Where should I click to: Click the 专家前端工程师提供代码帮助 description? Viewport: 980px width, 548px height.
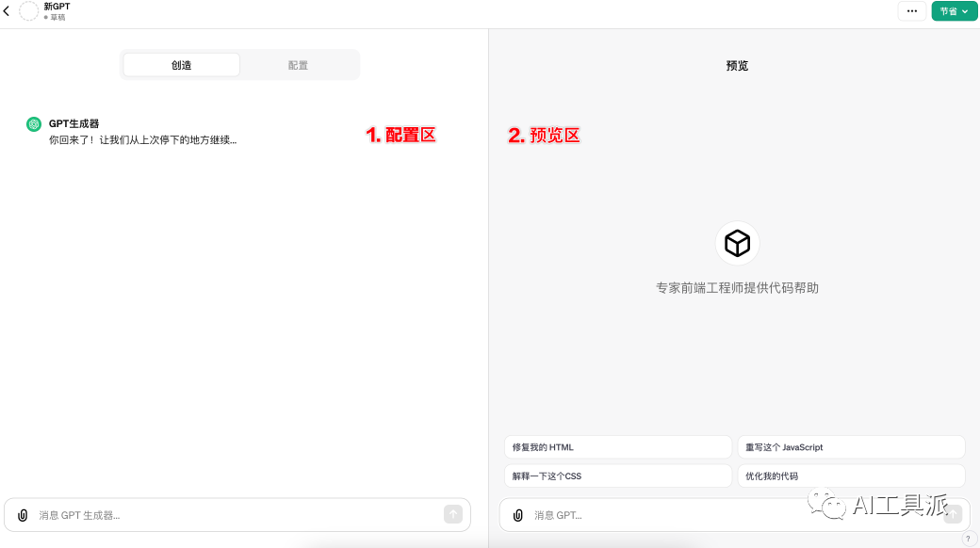click(x=737, y=288)
